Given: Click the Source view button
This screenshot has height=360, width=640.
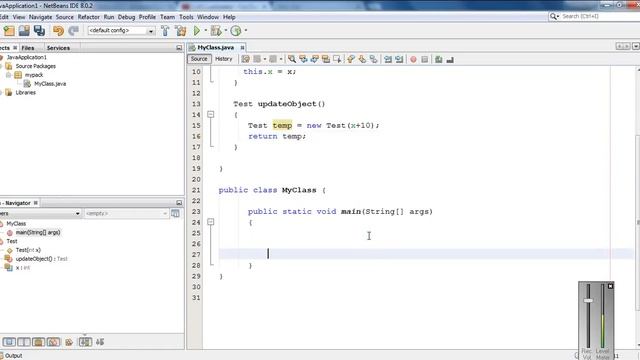Looking at the screenshot, I should click(x=199, y=59).
